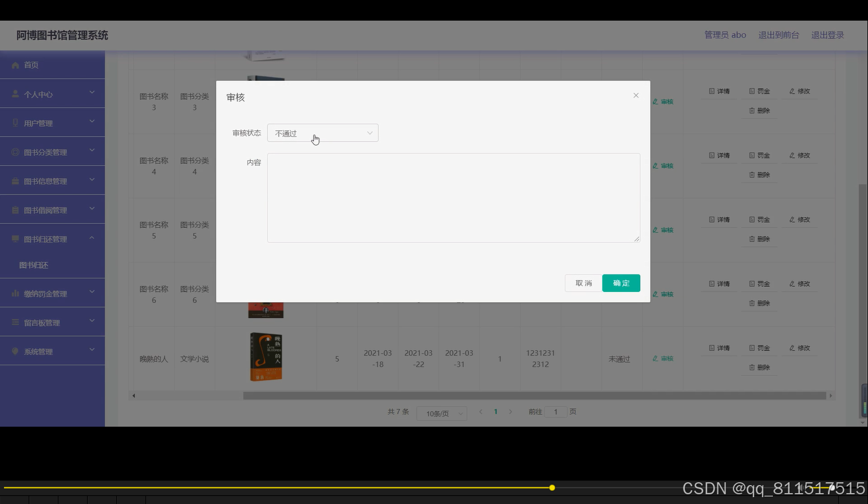Click the 缴纳罚金管理 bar chart icon
The width and height of the screenshot is (868, 504).
tap(15, 293)
